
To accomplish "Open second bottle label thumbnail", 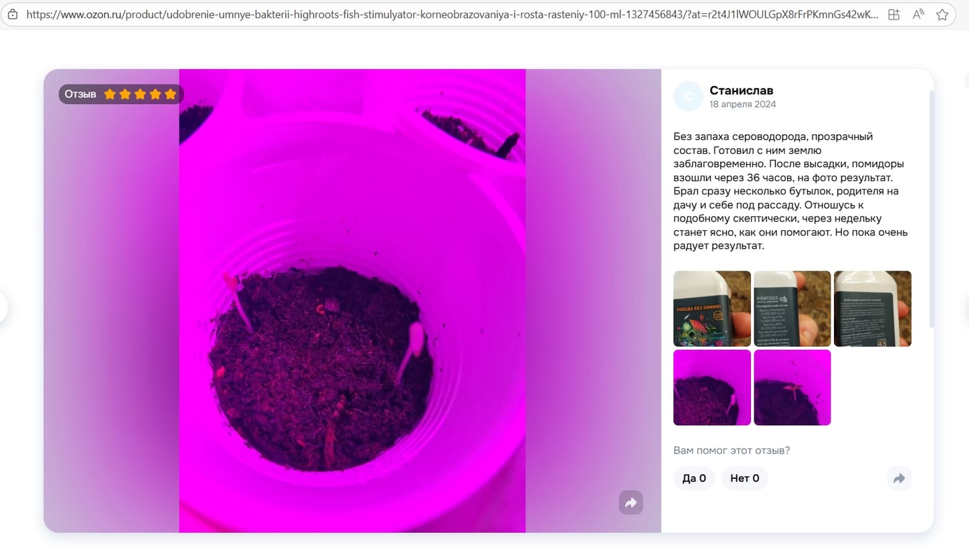I will [x=792, y=309].
